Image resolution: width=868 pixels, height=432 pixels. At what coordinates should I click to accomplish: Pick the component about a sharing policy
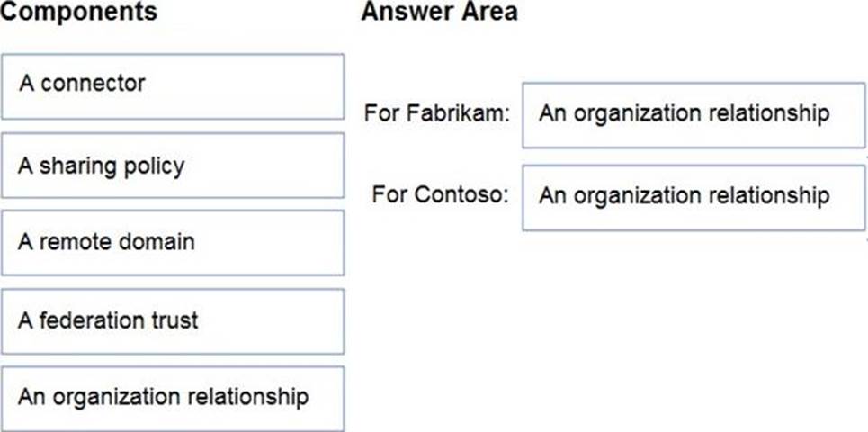point(172,165)
